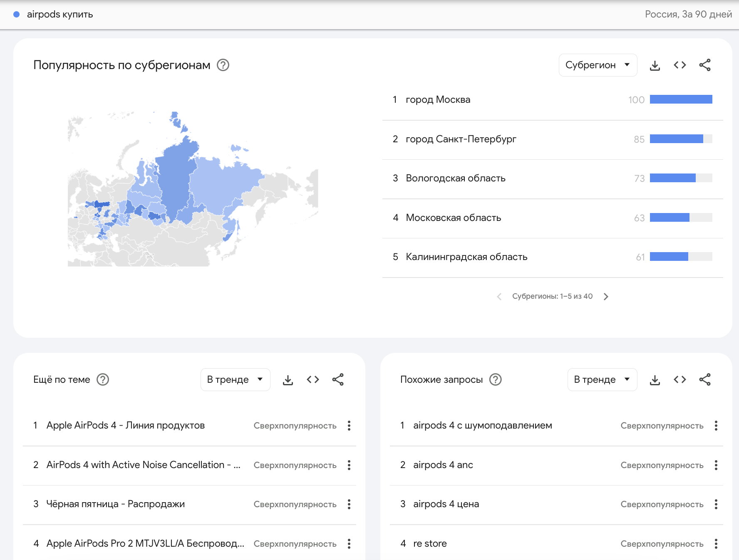Open more options for Apple AirPods 4 topic
739x560 pixels.
coord(349,426)
